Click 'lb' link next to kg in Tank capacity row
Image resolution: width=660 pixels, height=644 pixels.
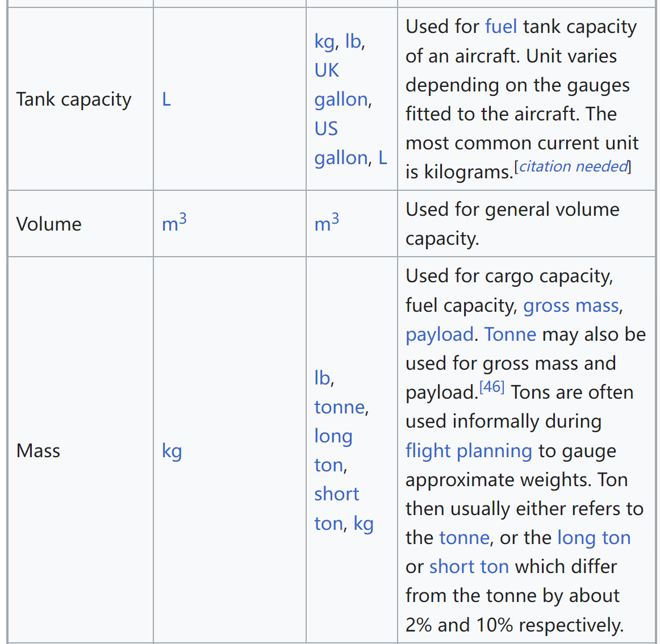[353, 41]
